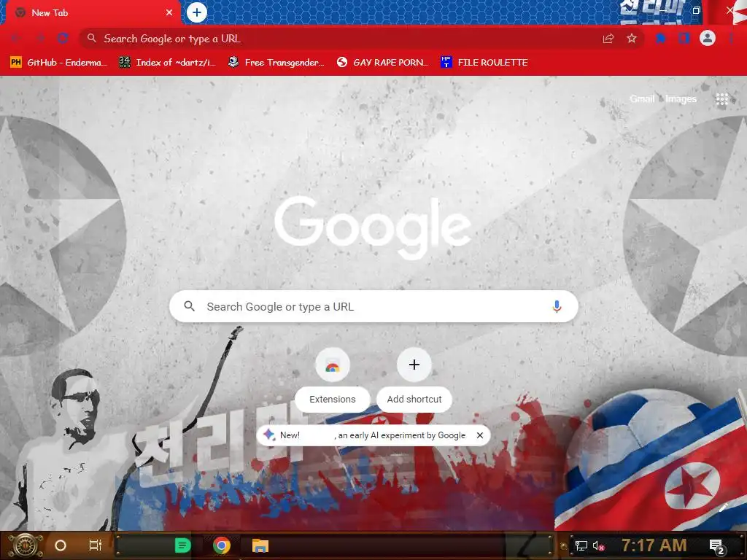747x560 pixels.
Task: Open the profile avatar menu
Action: [708, 38]
